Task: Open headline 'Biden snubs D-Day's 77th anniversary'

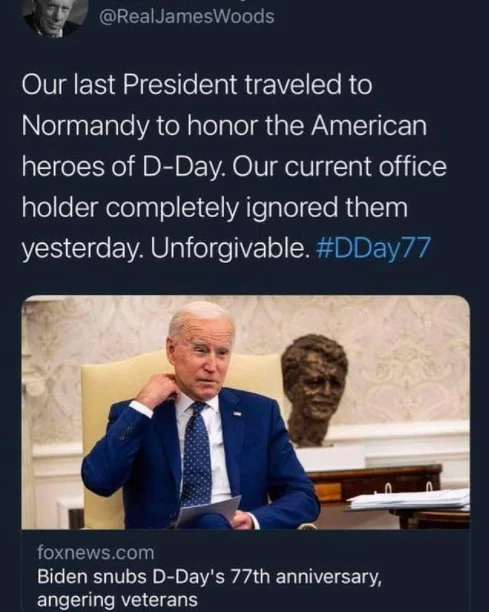Action: pos(209,577)
